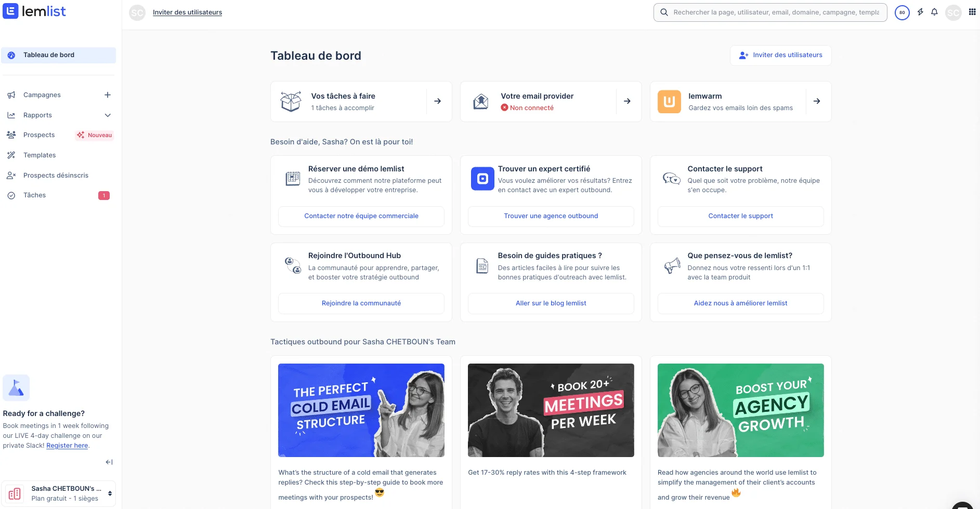Open Vos tâches à faire arrow
The height and width of the screenshot is (509, 980).
coord(438,101)
